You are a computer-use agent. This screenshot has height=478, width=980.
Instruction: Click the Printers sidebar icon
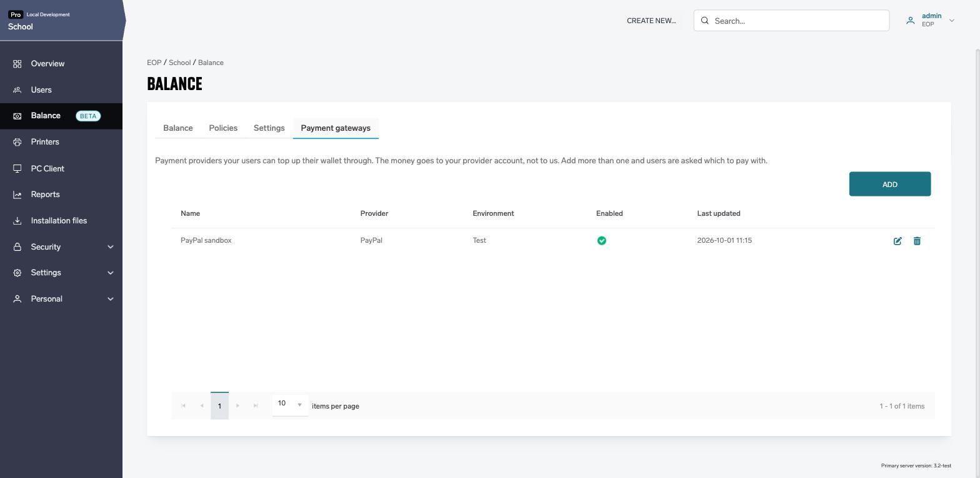coord(17,142)
